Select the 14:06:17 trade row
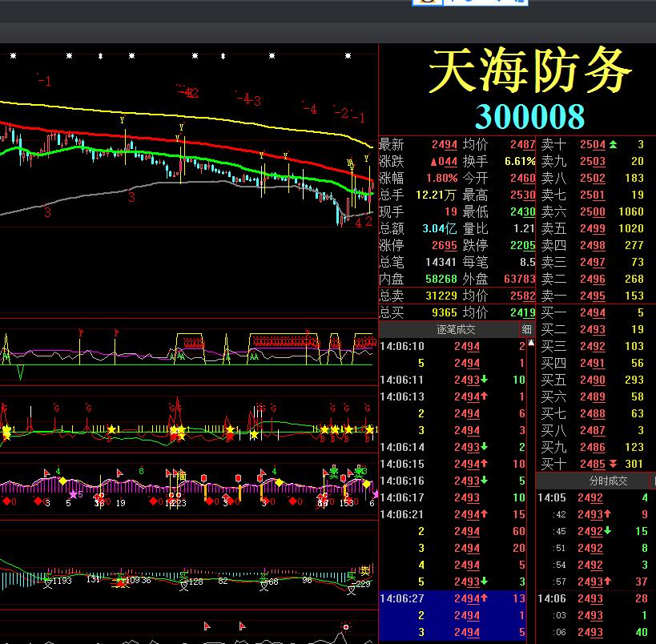 click(x=453, y=498)
